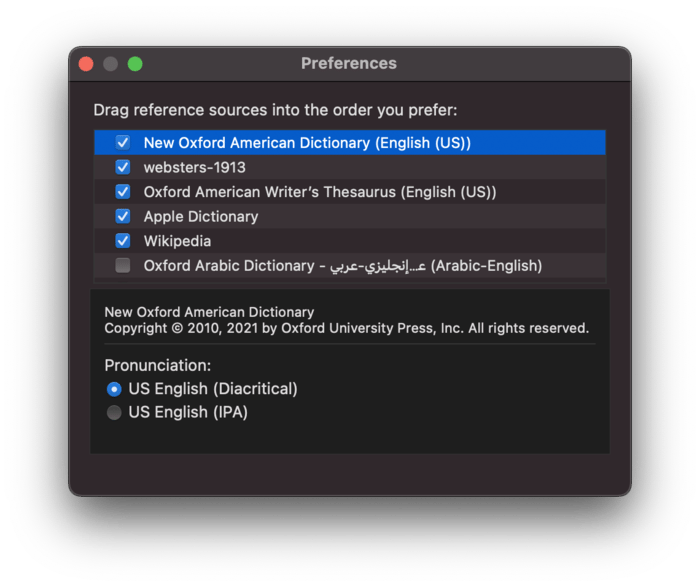
Task: Select the Wikipedia row label
Action: 177,241
